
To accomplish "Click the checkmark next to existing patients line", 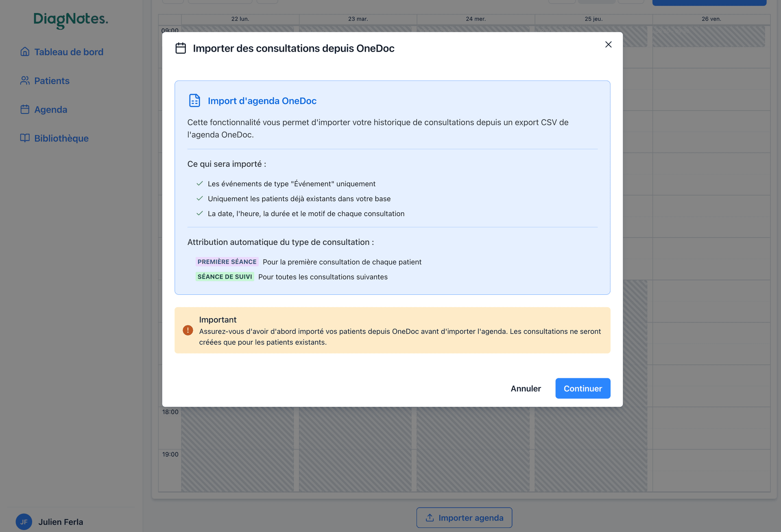I will pos(200,198).
